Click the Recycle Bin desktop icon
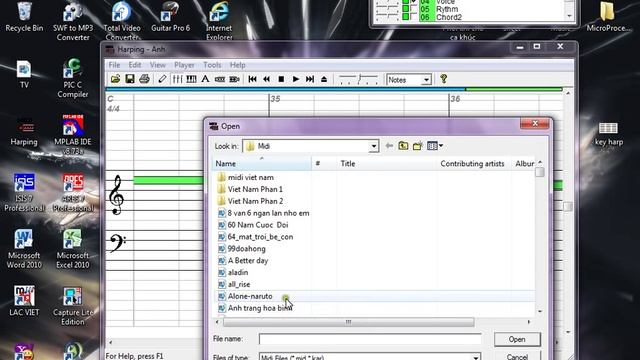This screenshot has height=360, width=640. coord(24,17)
